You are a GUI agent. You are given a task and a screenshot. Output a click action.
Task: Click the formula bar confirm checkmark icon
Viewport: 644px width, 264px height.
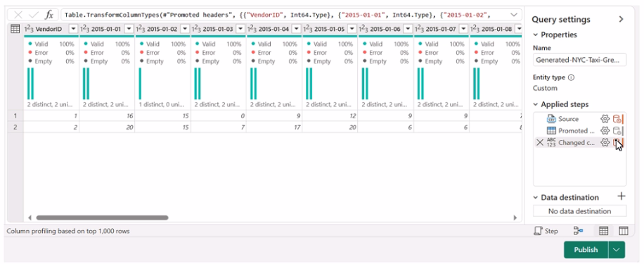33,15
